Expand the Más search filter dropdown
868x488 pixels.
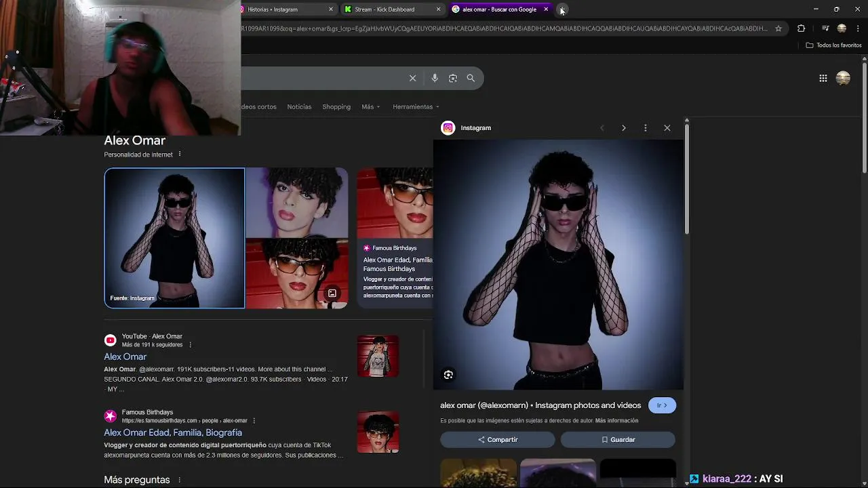[370, 106]
